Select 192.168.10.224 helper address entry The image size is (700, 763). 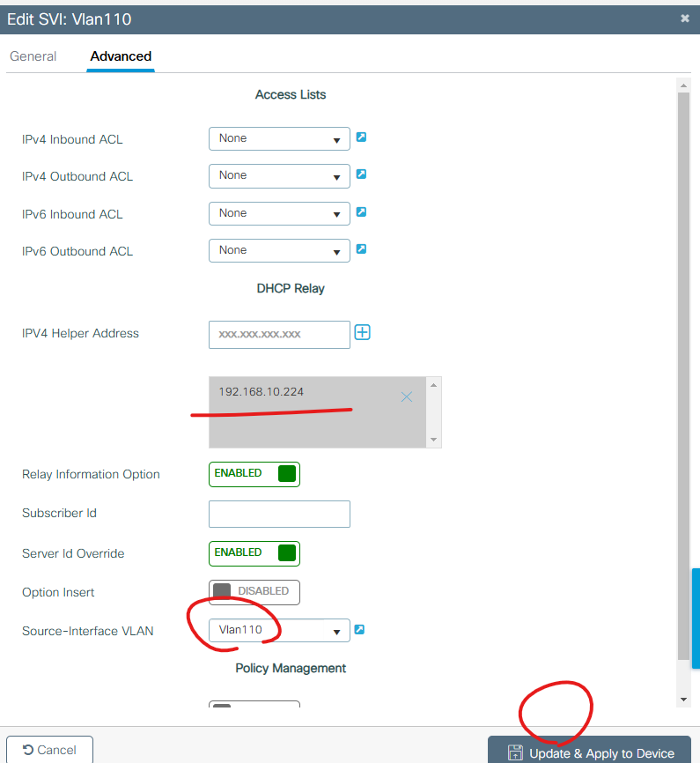point(262,392)
